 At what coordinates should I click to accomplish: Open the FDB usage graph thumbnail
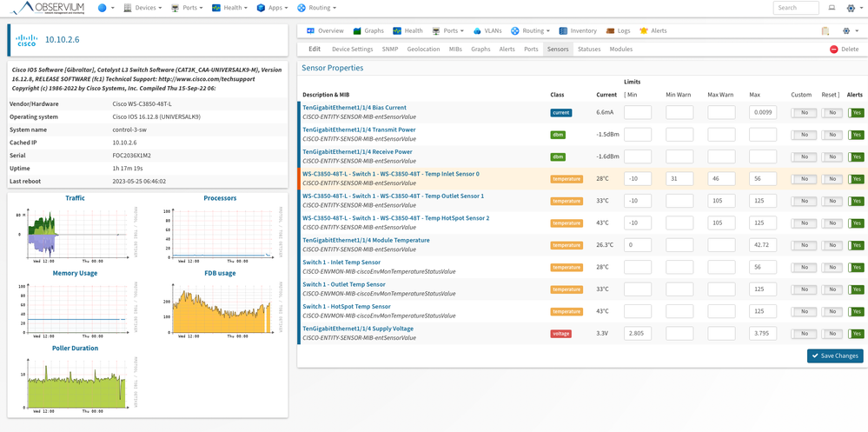(x=221, y=309)
